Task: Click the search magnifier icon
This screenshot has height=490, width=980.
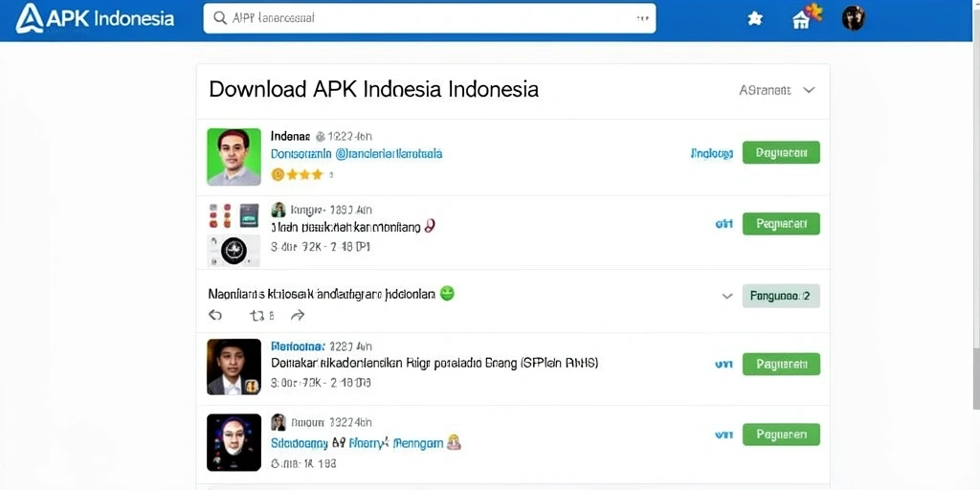Action: (220, 18)
